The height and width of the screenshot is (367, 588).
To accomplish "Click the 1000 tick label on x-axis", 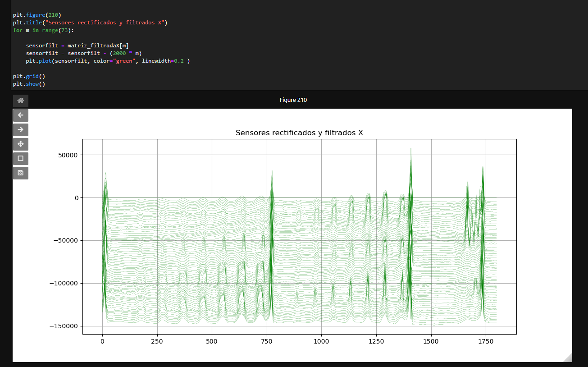I will pos(322,342).
